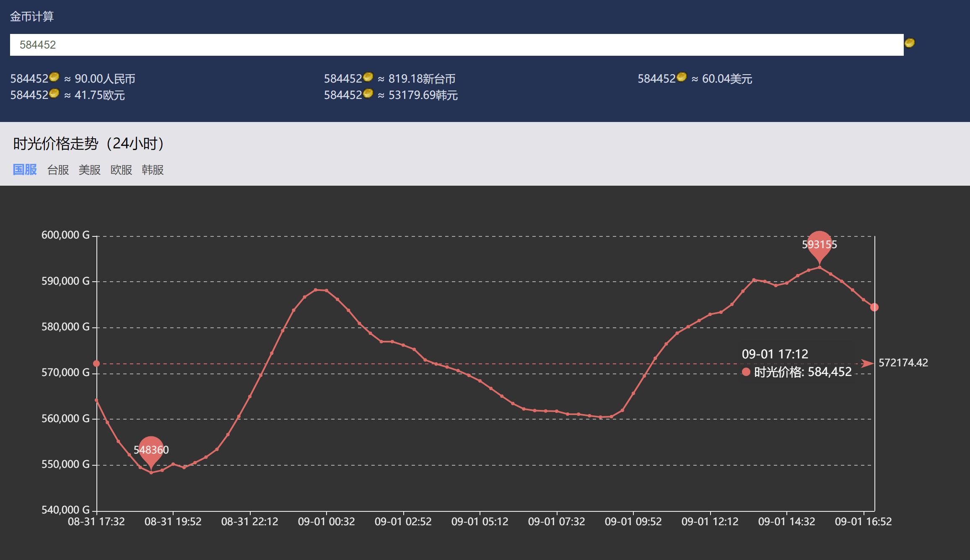Click the coin icon in the 人民币 conversion
The height and width of the screenshot is (560, 970).
pos(54,77)
